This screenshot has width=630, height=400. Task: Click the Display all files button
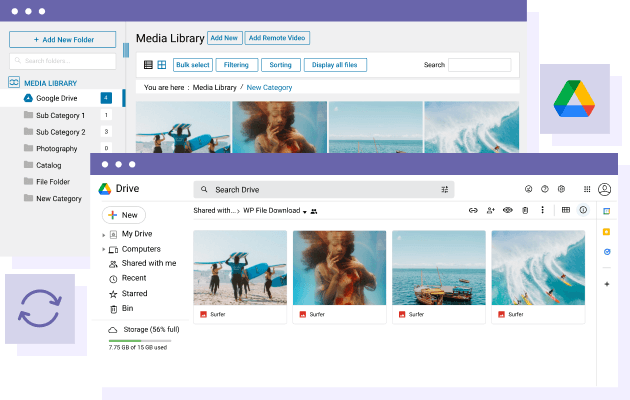click(x=335, y=65)
